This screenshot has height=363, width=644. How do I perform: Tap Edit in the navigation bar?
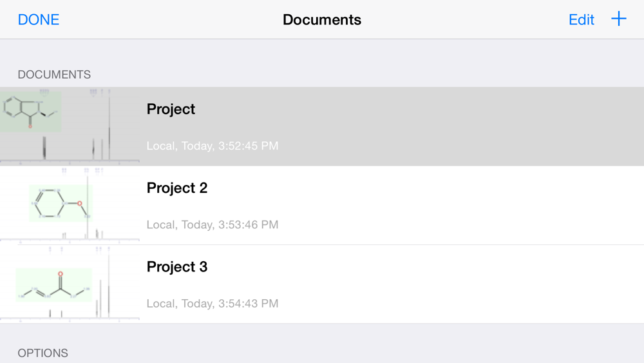pyautogui.click(x=581, y=20)
